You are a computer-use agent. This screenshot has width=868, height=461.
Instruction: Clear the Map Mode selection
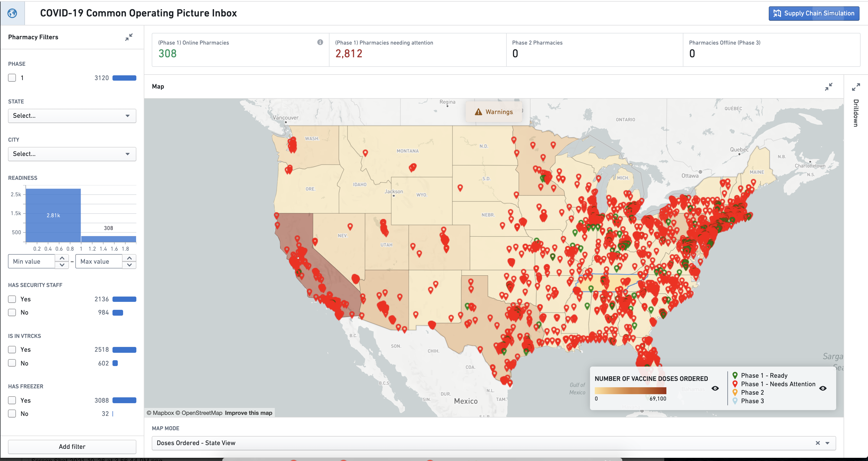[x=817, y=443]
